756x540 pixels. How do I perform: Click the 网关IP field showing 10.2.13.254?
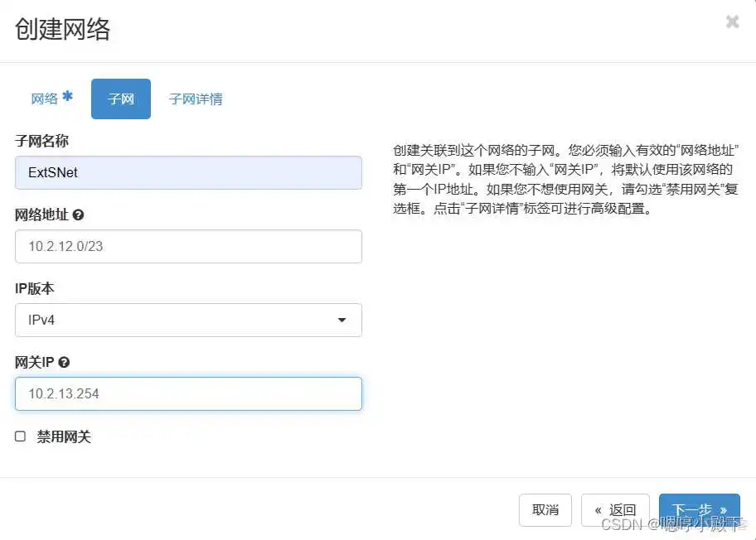(188, 394)
